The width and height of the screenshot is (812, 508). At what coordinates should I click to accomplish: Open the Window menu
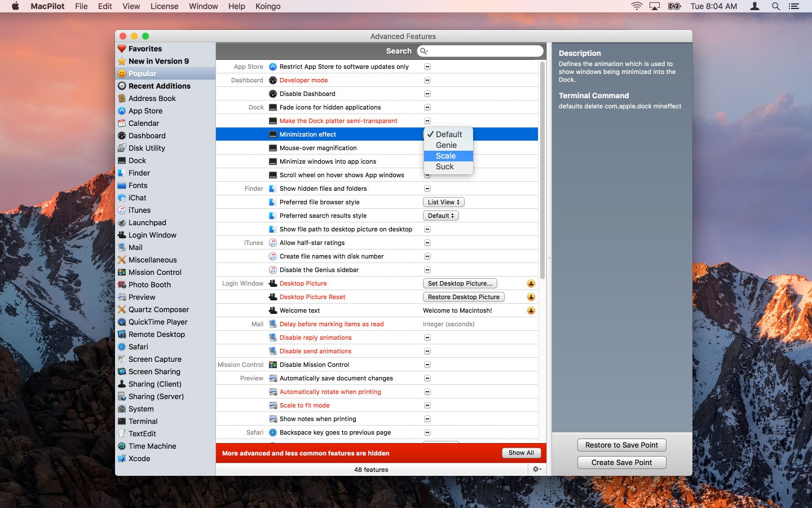pos(203,6)
